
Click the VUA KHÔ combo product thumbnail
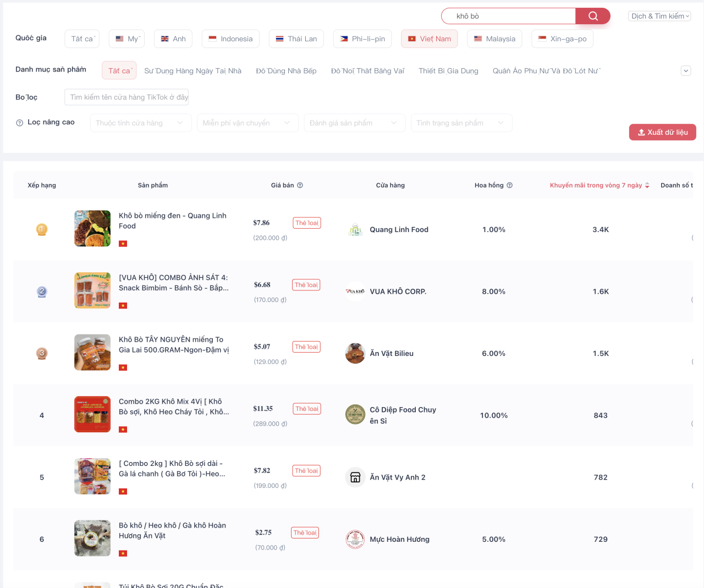(x=92, y=290)
